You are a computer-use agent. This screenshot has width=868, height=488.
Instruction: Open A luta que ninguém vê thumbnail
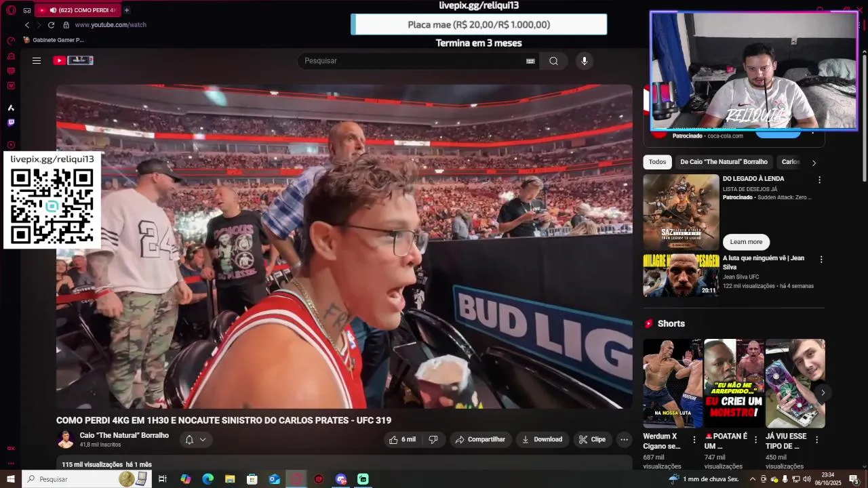point(681,275)
